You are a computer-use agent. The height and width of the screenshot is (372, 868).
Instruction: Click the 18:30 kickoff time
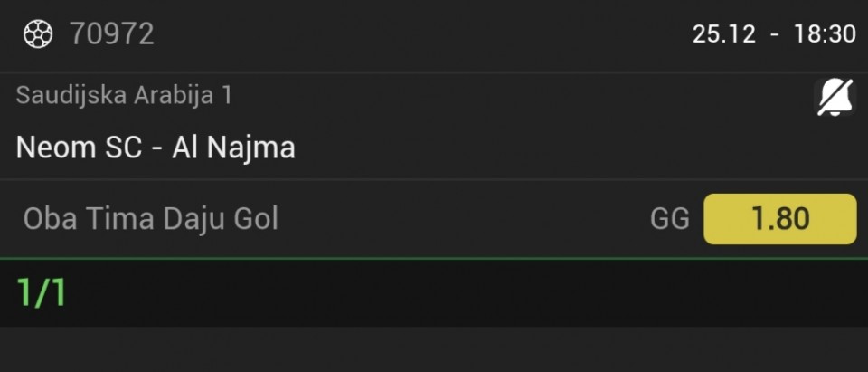(825, 34)
